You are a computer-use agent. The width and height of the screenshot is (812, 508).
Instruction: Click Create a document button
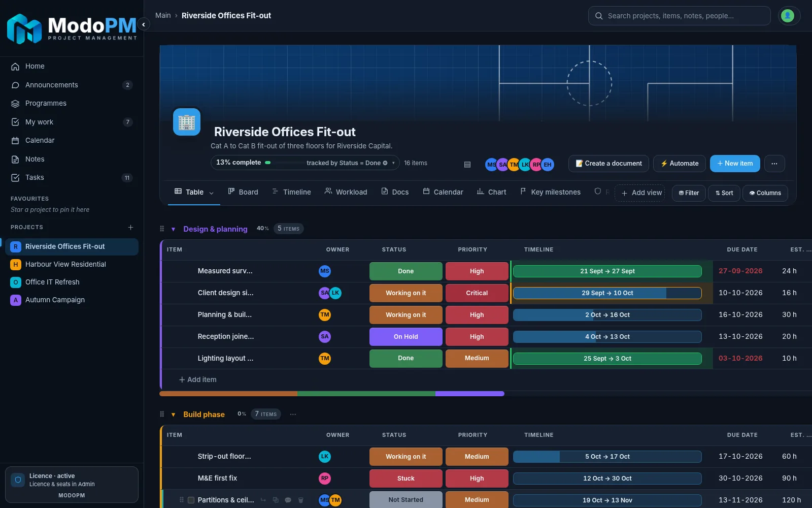pos(608,164)
